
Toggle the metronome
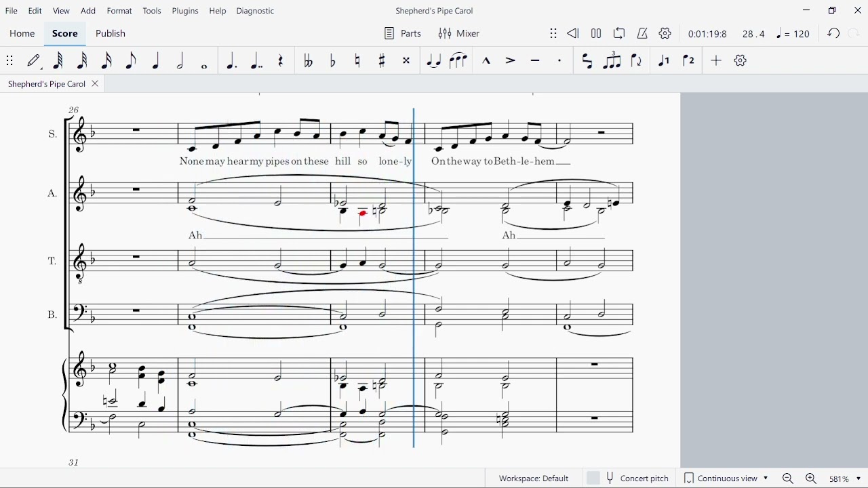coord(642,33)
